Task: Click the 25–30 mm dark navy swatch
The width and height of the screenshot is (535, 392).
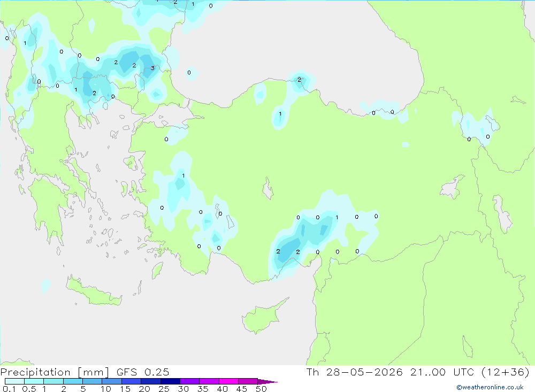Action: tap(170, 381)
